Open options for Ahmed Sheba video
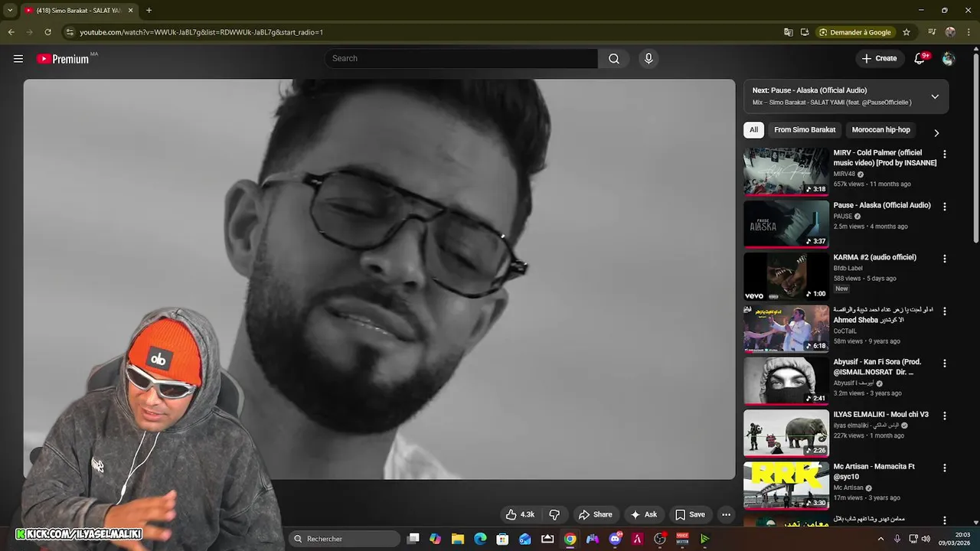The image size is (980, 551). (x=945, y=311)
